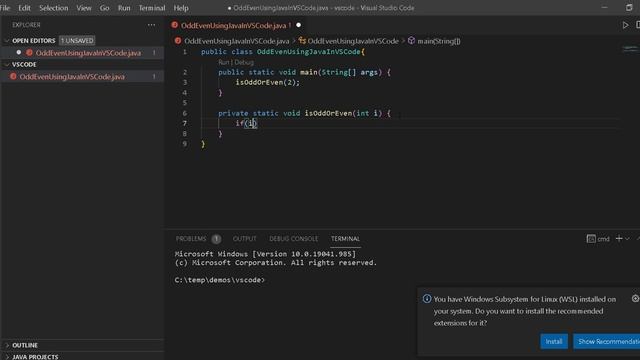This screenshot has height=360, width=640.
Task: Click the Problems count badge
Action: [x=216, y=239]
